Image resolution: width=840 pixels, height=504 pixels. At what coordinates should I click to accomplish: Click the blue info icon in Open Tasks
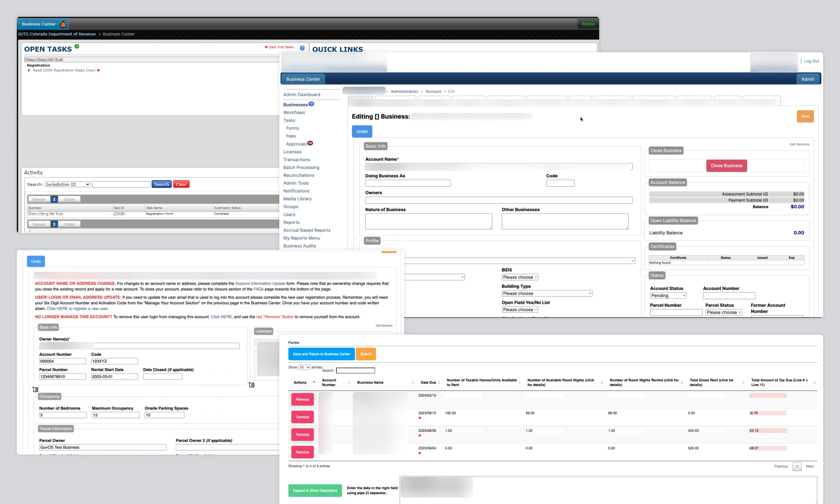[302, 48]
